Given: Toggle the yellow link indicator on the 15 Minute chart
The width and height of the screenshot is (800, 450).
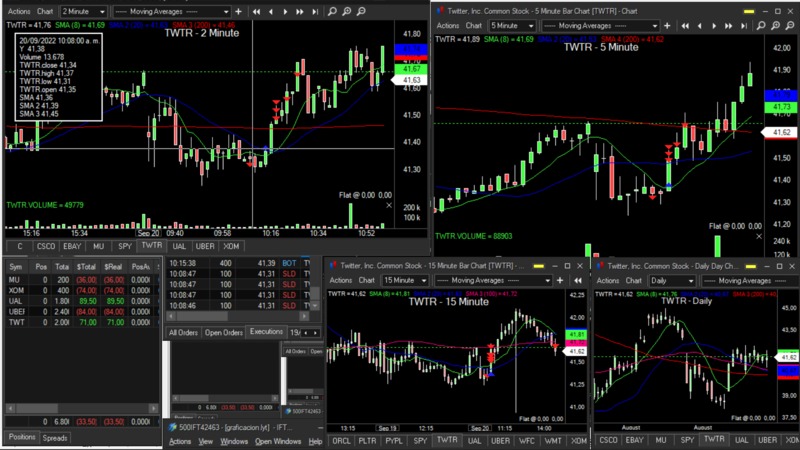Looking at the screenshot, I should (x=537, y=267).
